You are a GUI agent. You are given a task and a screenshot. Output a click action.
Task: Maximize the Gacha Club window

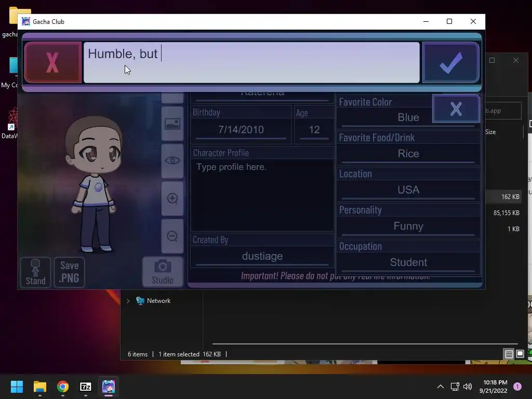[449, 21]
